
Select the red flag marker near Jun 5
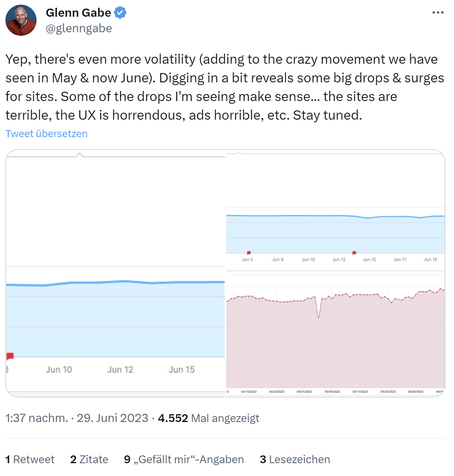click(248, 253)
